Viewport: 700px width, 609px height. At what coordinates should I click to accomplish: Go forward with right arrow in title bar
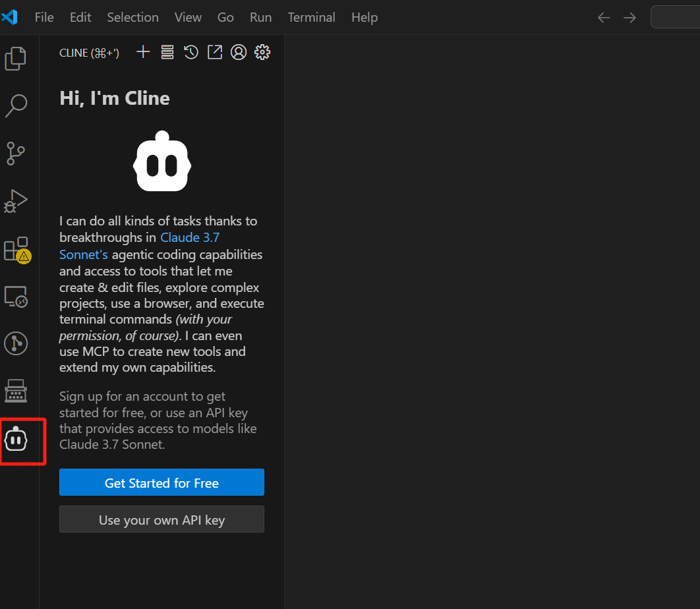point(630,18)
